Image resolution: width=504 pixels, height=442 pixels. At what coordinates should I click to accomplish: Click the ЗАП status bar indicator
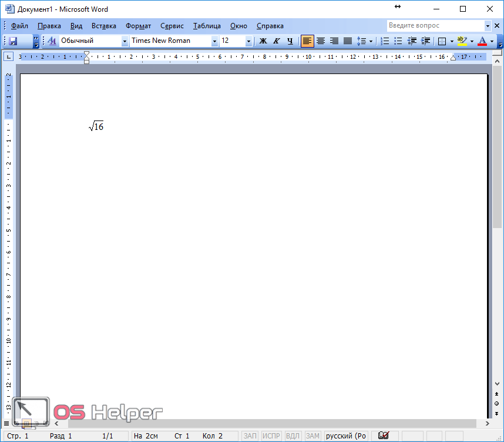pos(250,436)
